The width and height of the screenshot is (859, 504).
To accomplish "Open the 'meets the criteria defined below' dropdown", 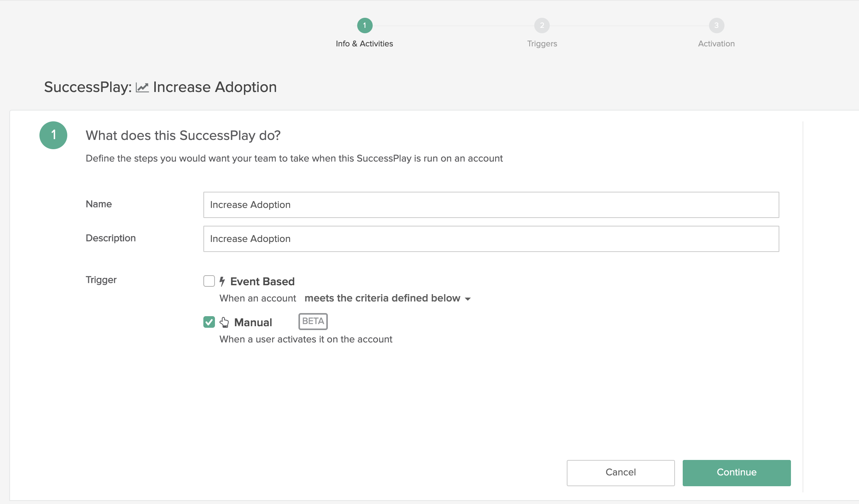I will [388, 298].
